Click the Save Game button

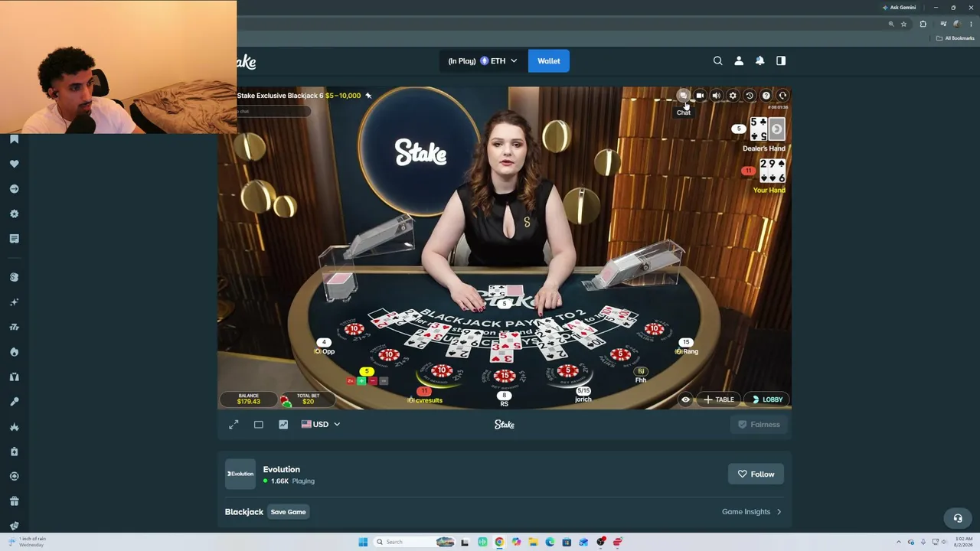288,512
